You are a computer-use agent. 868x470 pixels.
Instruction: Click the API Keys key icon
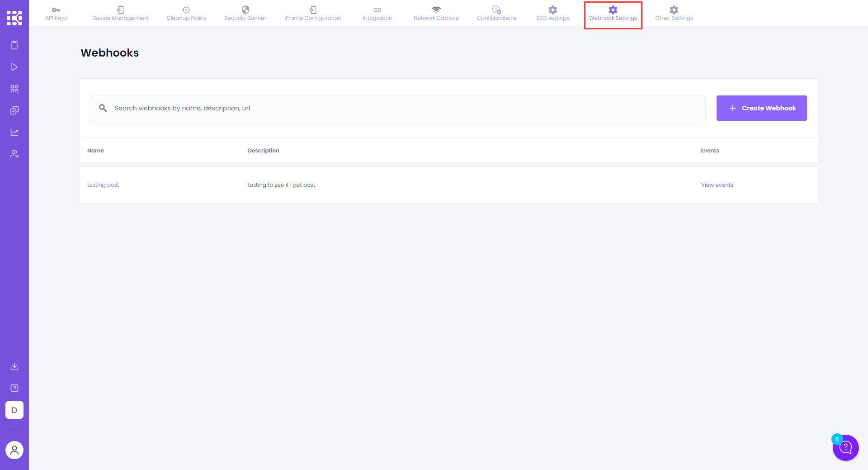pyautogui.click(x=56, y=9)
